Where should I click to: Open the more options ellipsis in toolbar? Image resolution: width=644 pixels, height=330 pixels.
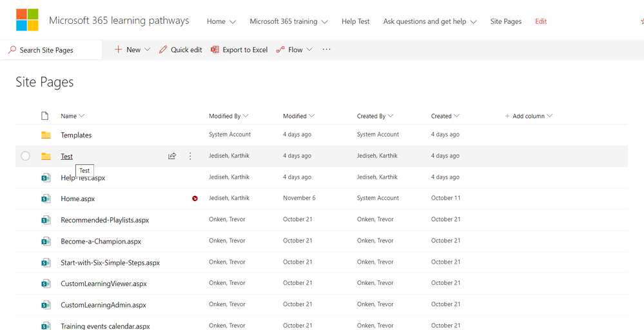click(x=327, y=50)
